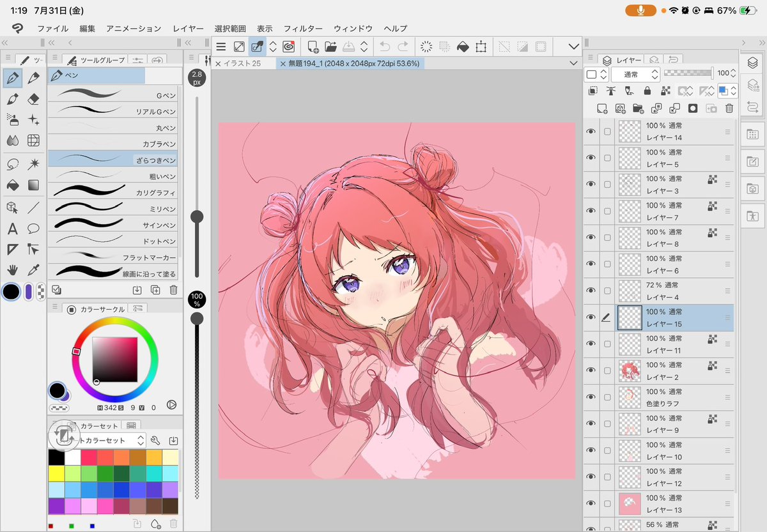Delete layer with the trash icon in layer panel
This screenshot has height=532, width=767.
[x=729, y=109]
